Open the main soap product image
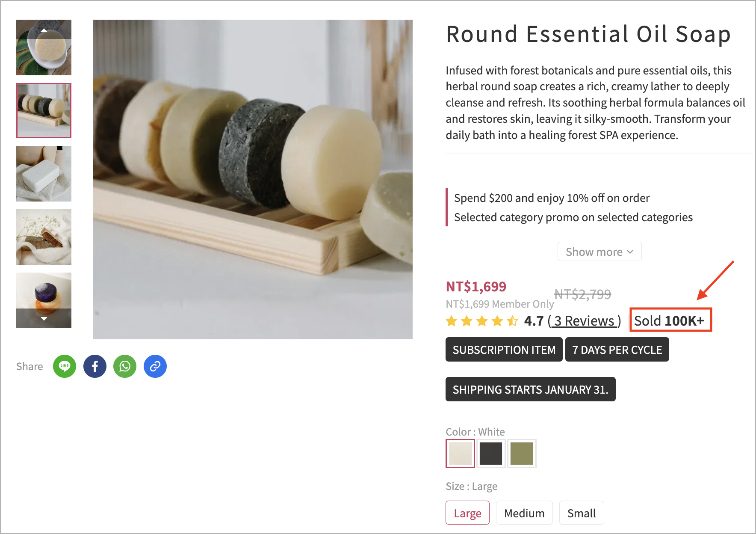The width and height of the screenshot is (756, 534). click(x=253, y=179)
